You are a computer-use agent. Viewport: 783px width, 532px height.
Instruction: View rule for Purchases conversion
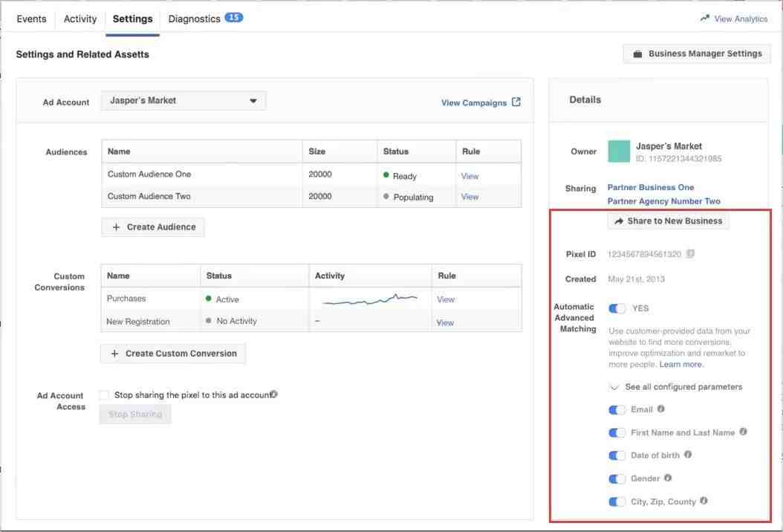pos(446,299)
